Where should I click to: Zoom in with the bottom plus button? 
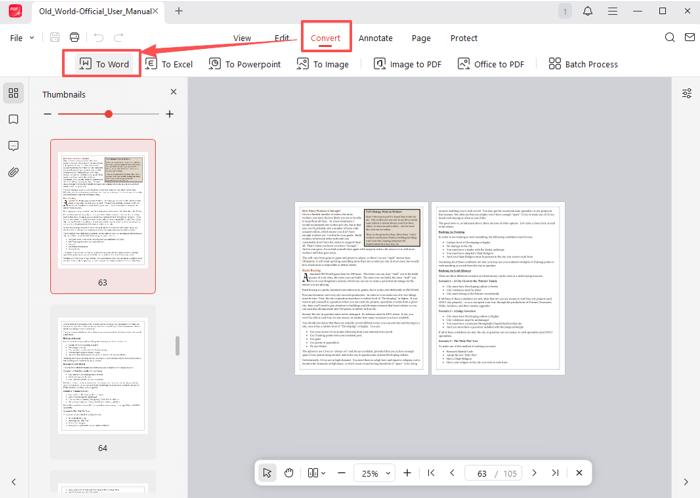[407, 473]
